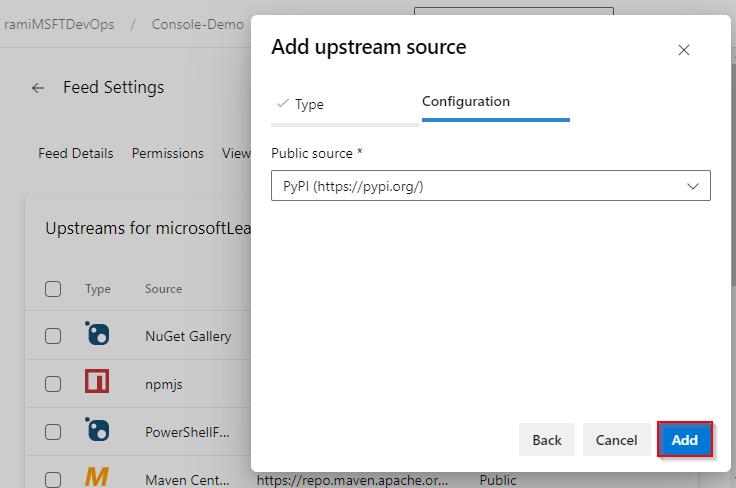The width and height of the screenshot is (736, 488).
Task: Select the Configuration tab
Action: 466,102
